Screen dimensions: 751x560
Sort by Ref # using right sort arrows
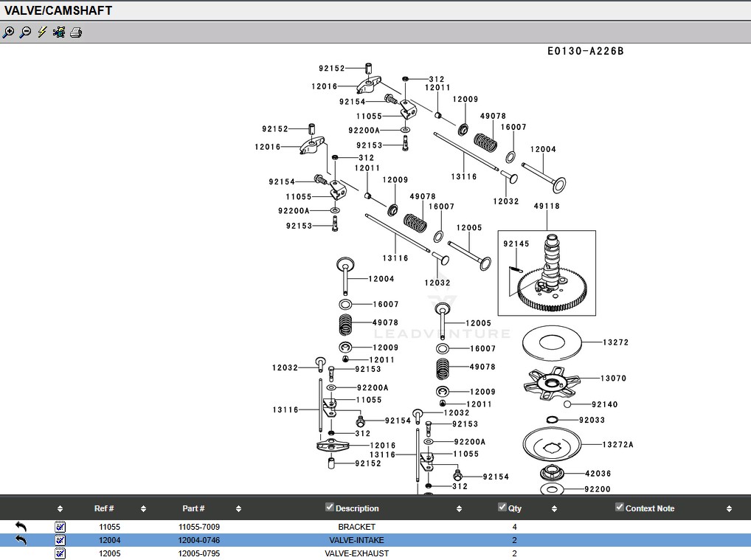143,508
